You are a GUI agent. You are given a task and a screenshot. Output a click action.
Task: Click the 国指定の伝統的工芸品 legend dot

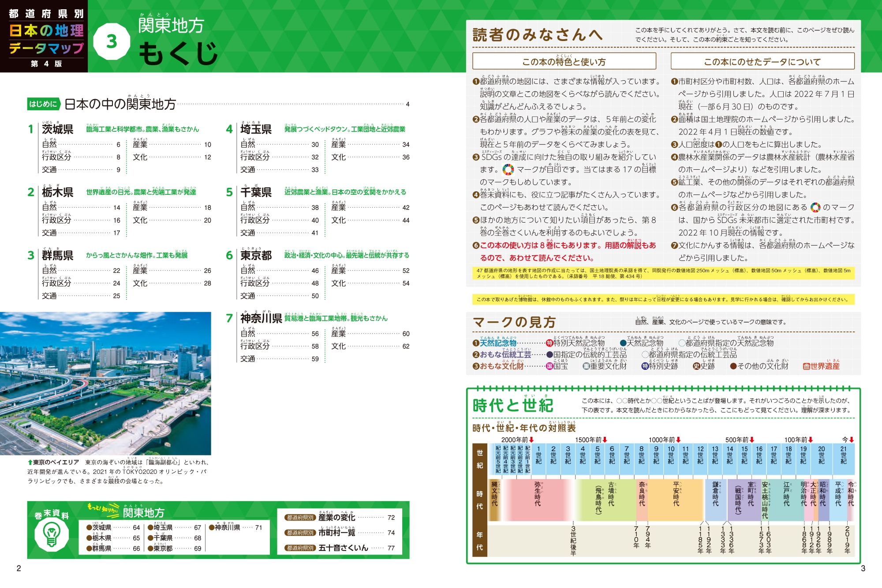point(549,354)
